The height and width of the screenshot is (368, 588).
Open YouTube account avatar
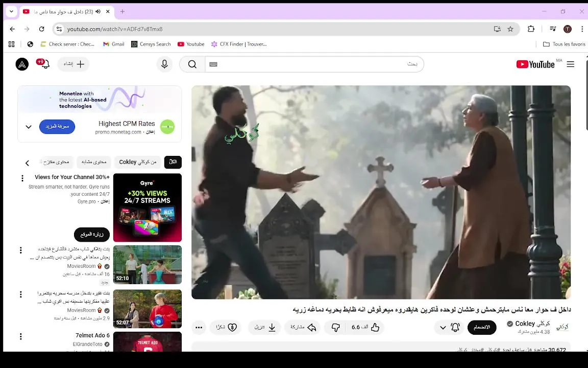[x=22, y=64]
